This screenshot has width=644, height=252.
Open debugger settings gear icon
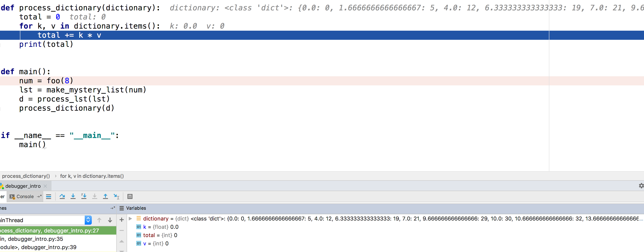point(641,186)
